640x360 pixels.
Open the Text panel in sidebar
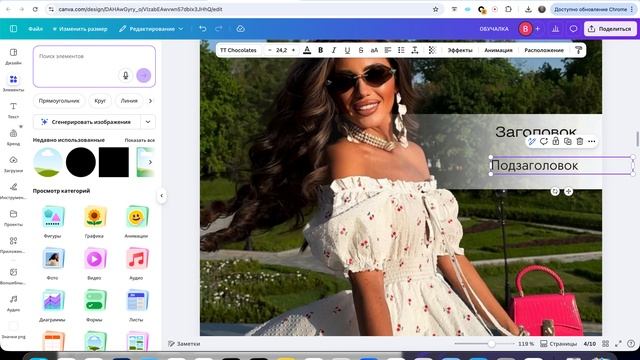pyautogui.click(x=13, y=110)
